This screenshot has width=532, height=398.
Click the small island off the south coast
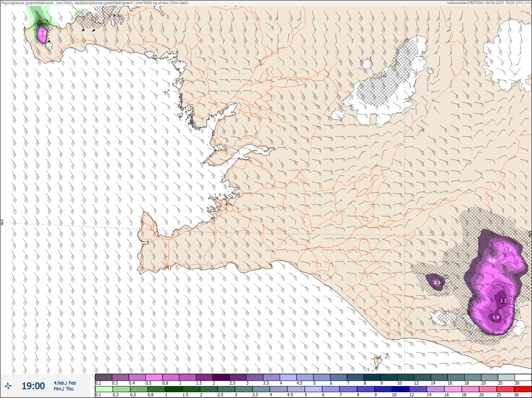point(378,363)
